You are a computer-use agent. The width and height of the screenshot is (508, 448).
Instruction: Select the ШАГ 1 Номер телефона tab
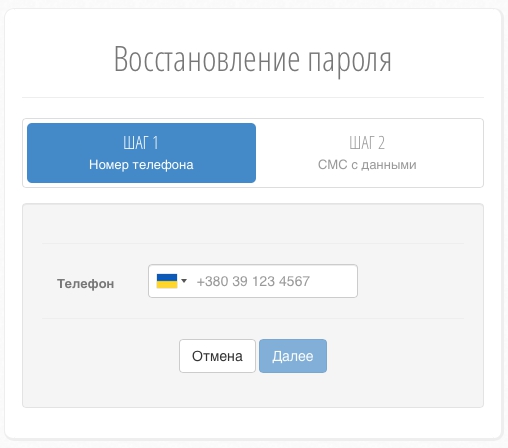point(141,153)
